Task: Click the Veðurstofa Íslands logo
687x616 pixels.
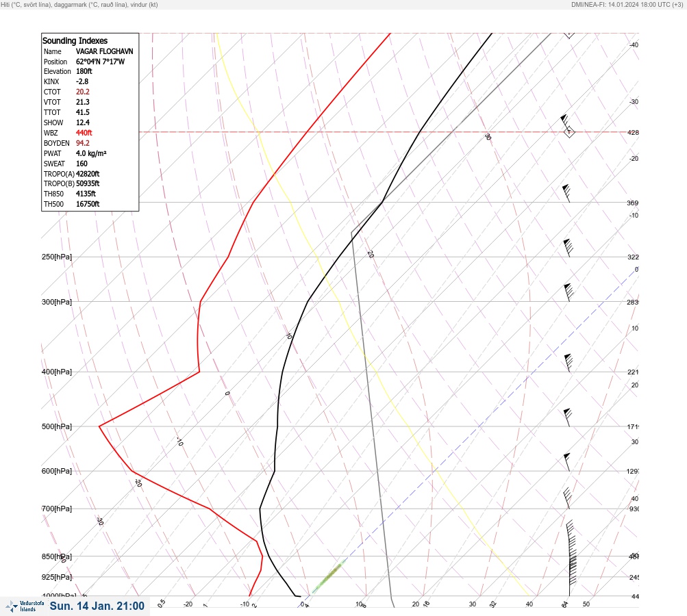Action: click(x=25, y=606)
